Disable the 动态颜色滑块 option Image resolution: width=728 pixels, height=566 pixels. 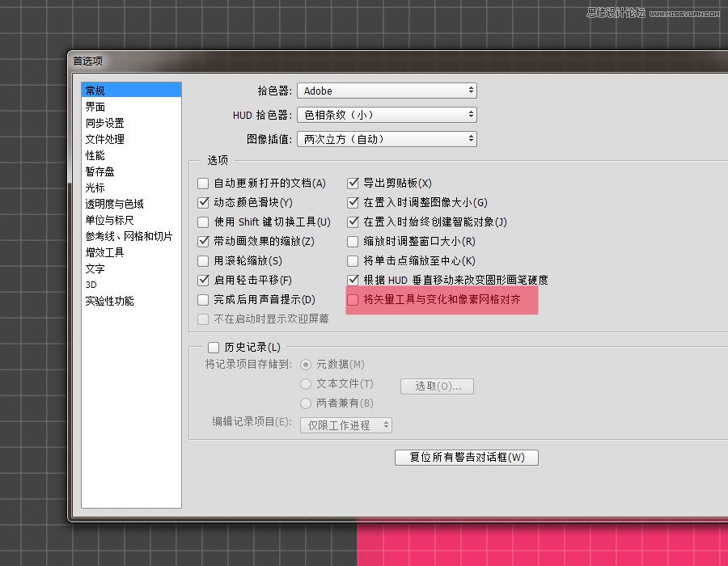tap(204, 202)
